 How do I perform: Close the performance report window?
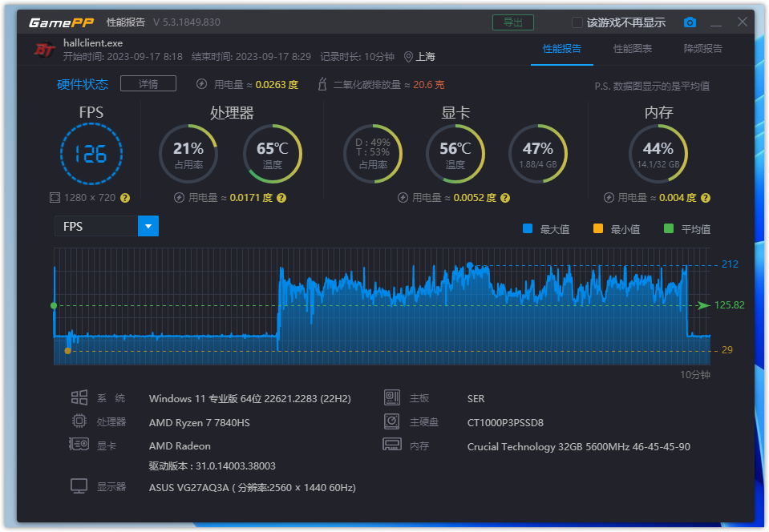[x=743, y=22]
